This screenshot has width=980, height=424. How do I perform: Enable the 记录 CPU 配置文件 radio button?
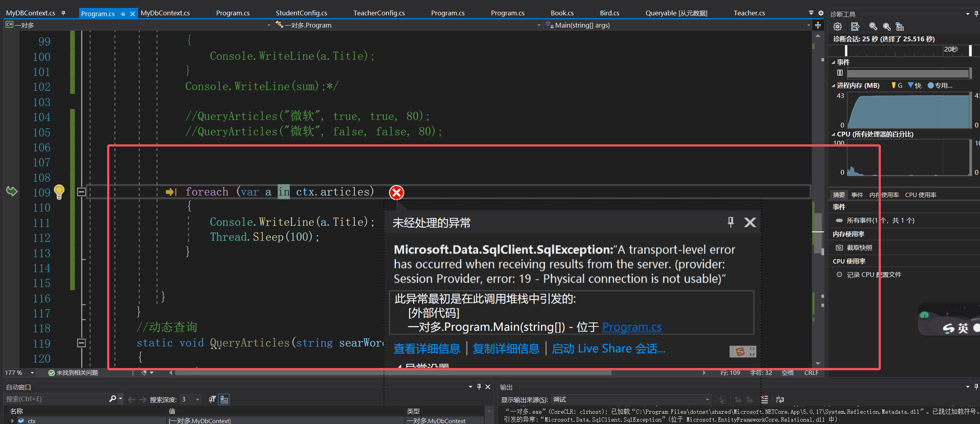839,274
